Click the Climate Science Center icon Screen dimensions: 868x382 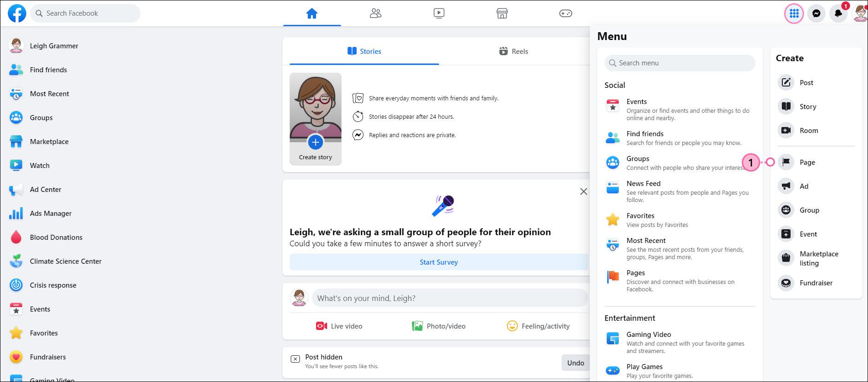point(16,261)
